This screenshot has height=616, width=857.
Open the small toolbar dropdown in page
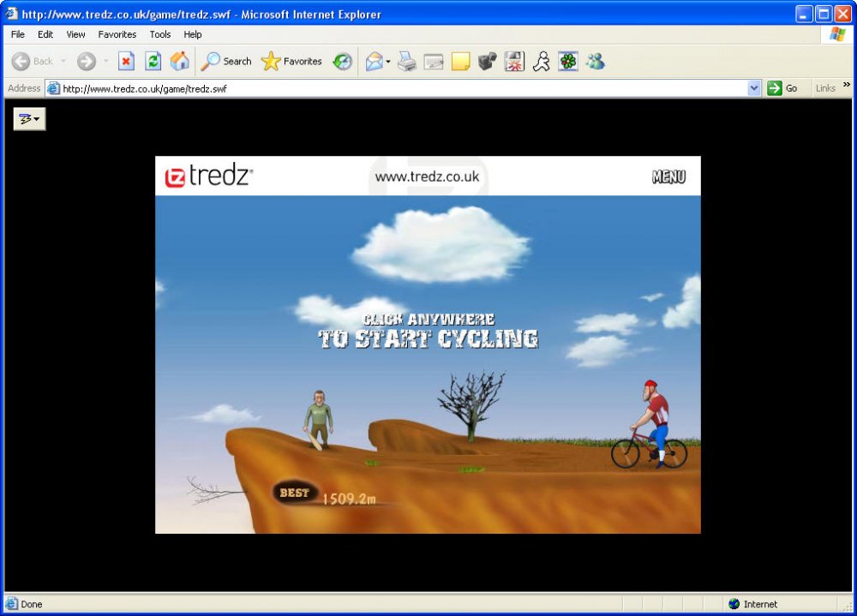pyautogui.click(x=29, y=118)
